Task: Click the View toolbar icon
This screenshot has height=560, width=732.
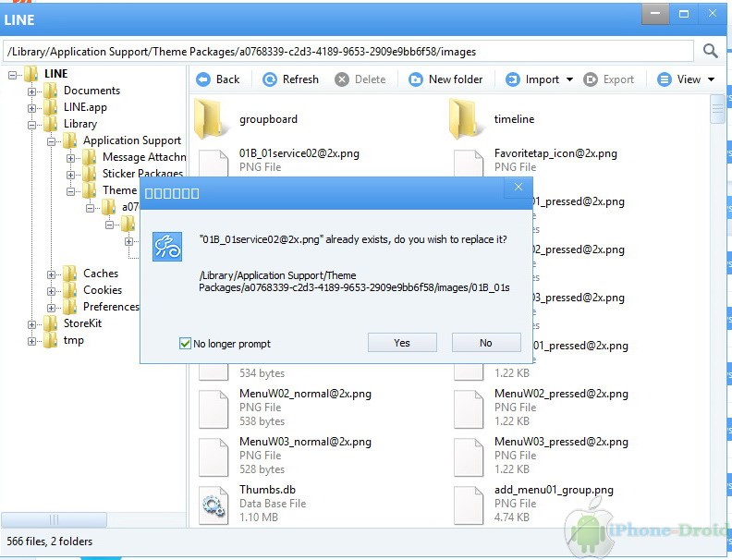Action: [665, 79]
